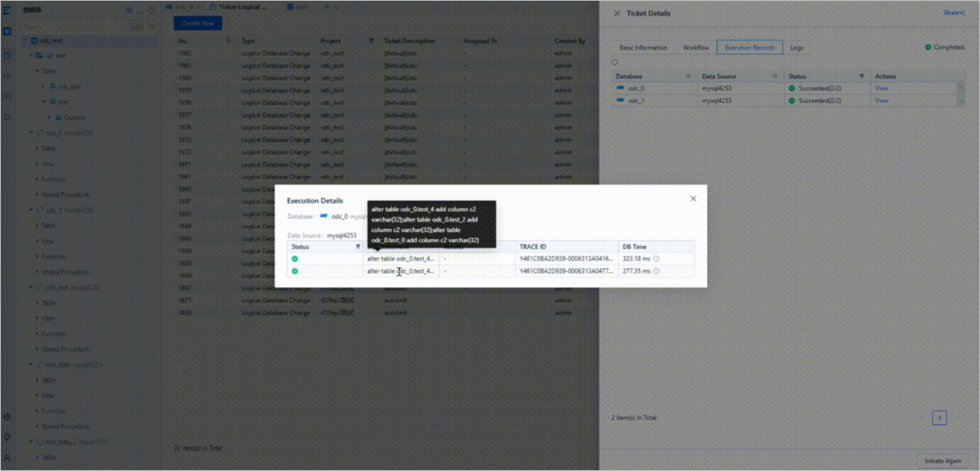Search the Database column in Ticket Details

(x=689, y=76)
